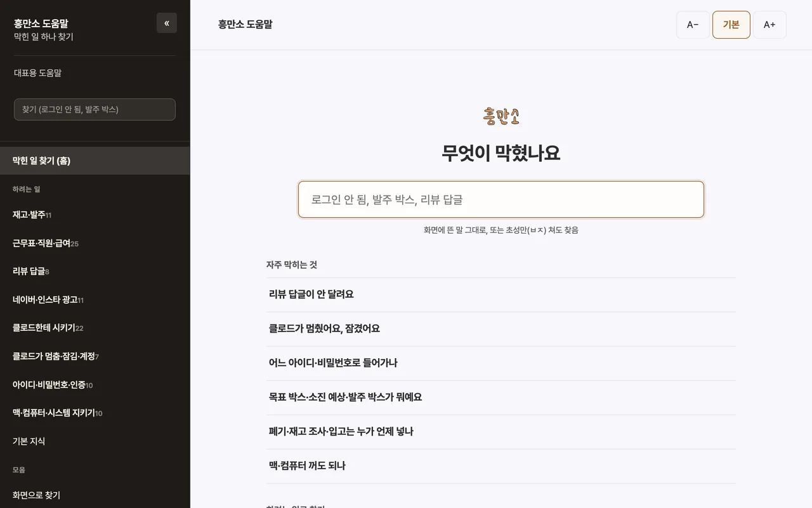Click the 모음 sidebar section label

click(19, 470)
